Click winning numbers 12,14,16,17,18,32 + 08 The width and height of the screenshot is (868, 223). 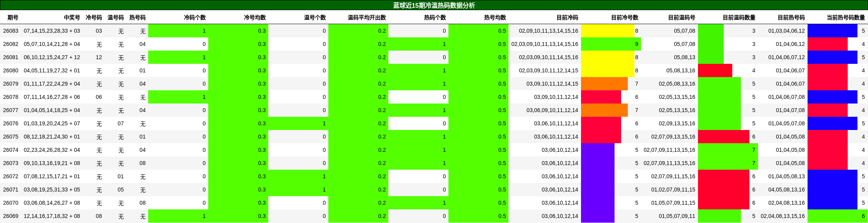52,216
